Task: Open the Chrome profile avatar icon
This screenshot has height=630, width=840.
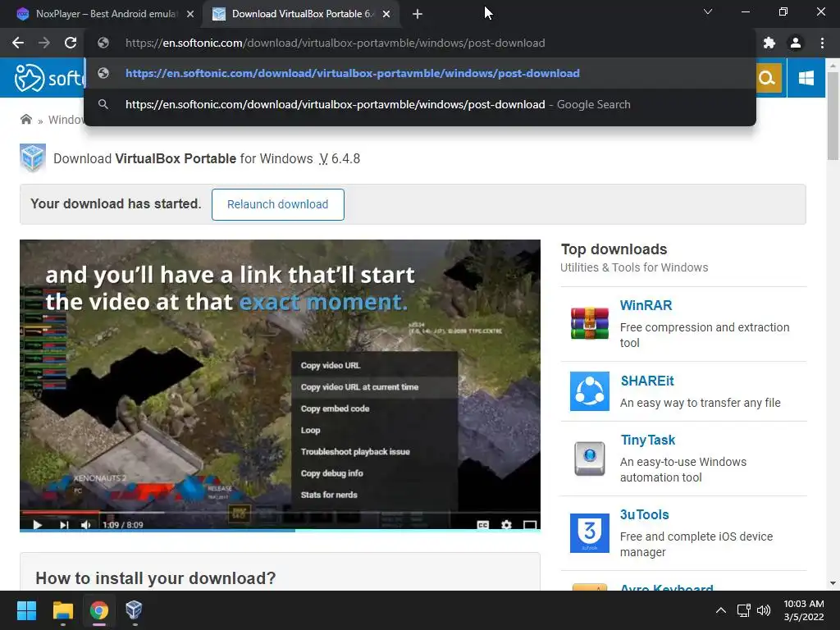Action: point(796,43)
